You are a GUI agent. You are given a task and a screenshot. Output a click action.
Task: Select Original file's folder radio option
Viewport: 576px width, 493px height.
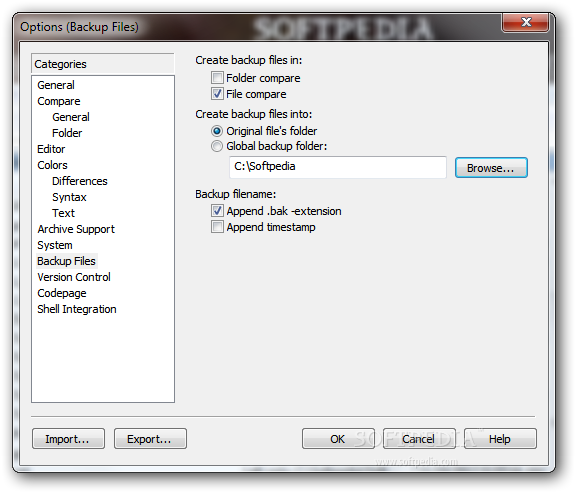point(217,131)
